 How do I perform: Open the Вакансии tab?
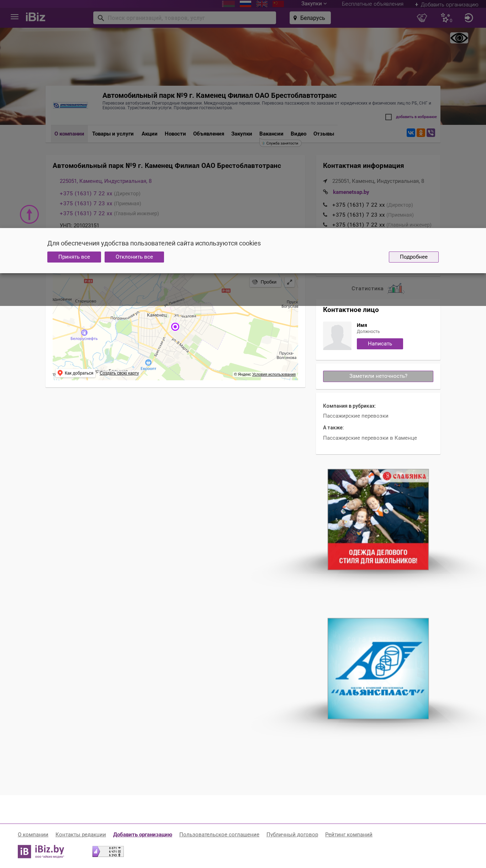(271, 134)
